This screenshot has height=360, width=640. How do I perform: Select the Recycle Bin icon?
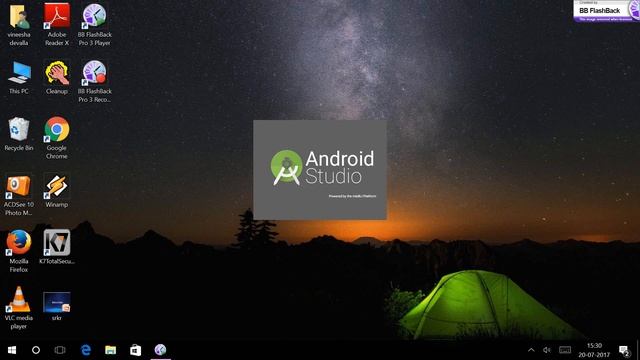click(19, 134)
